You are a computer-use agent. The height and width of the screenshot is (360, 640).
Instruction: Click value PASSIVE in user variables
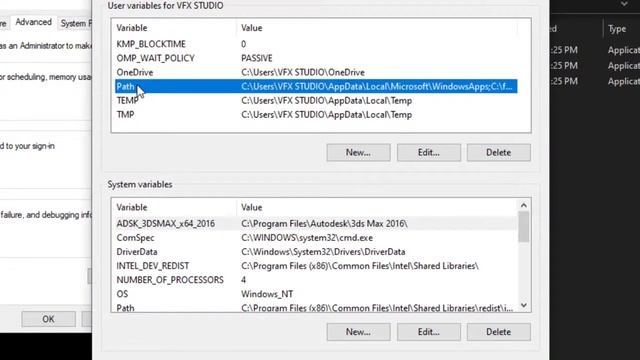(257, 58)
